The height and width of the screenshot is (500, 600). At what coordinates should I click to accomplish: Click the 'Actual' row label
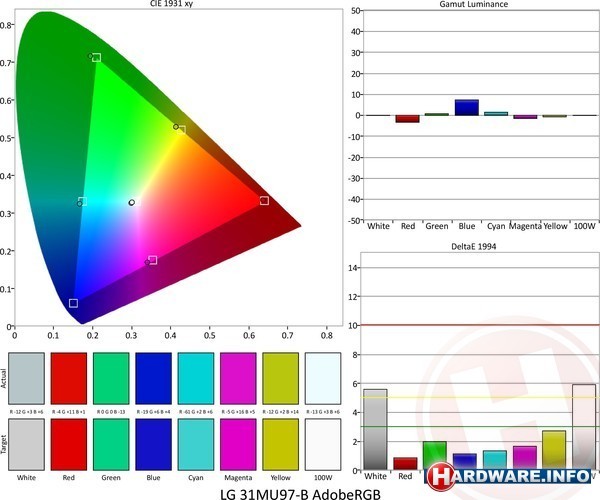click(x=4, y=378)
